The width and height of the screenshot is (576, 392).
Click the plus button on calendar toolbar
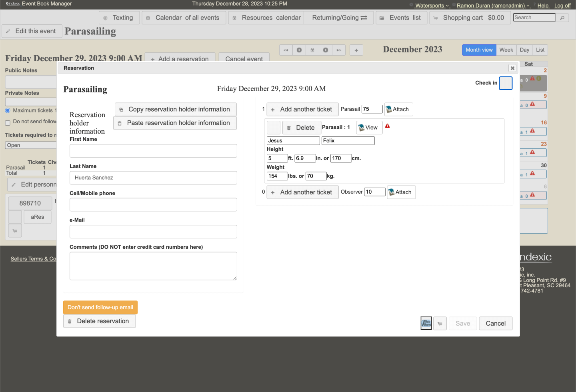pyautogui.click(x=356, y=50)
